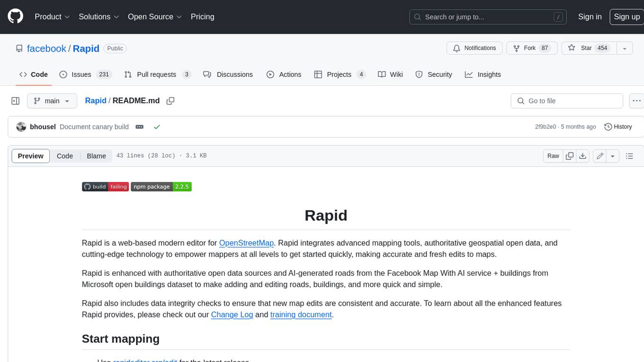
Task: Click the Rapid breadcrumb link
Action: pyautogui.click(x=96, y=101)
